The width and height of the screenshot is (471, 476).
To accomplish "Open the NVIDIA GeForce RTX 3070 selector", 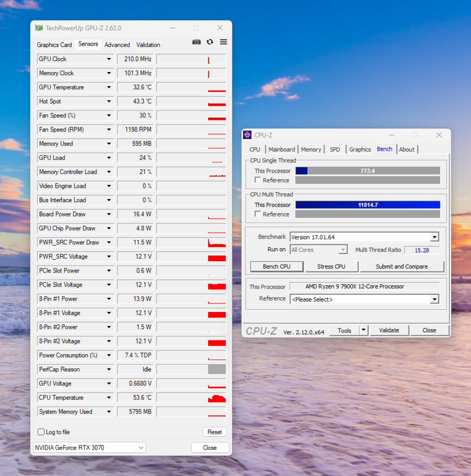I will [89, 448].
